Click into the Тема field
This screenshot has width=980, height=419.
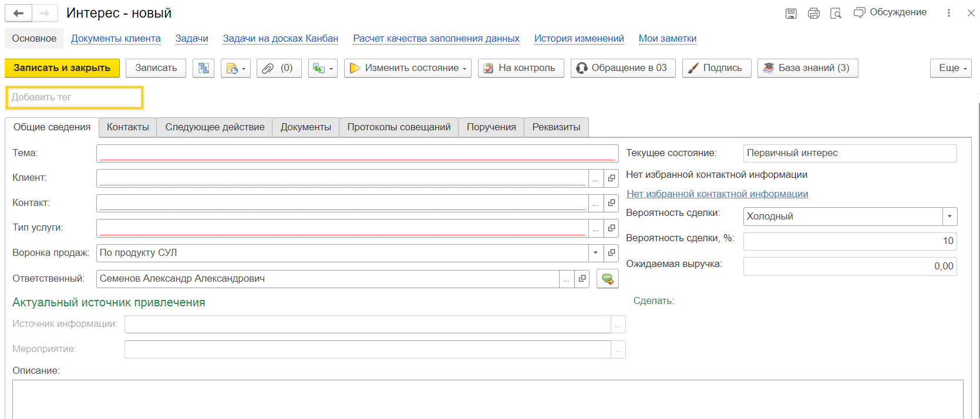click(357, 153)
